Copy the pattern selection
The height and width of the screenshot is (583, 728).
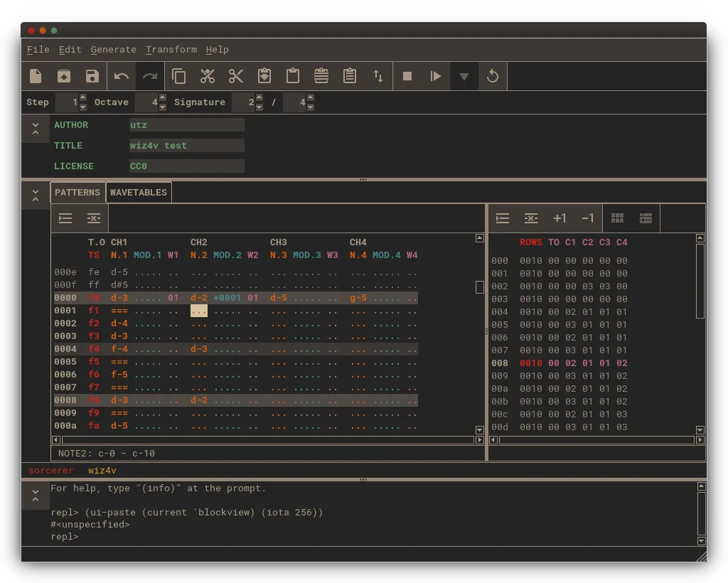click(x=178, y=76)
